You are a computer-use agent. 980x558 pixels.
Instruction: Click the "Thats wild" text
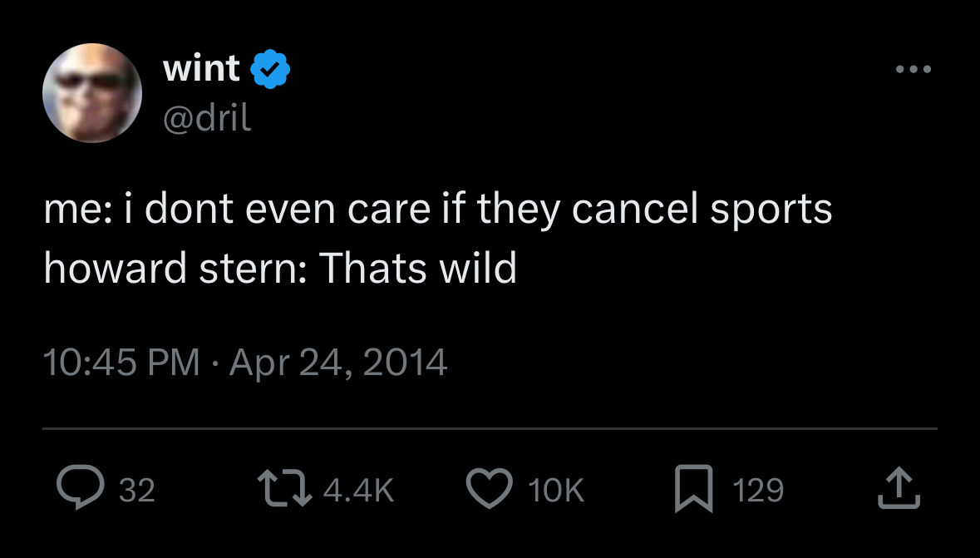pos(418,267)
